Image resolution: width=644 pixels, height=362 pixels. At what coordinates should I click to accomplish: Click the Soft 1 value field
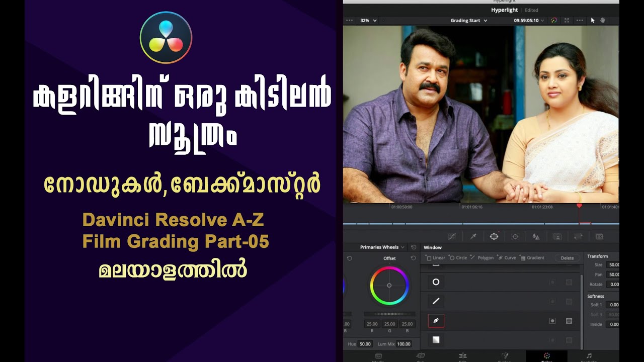tap(613, 305)
